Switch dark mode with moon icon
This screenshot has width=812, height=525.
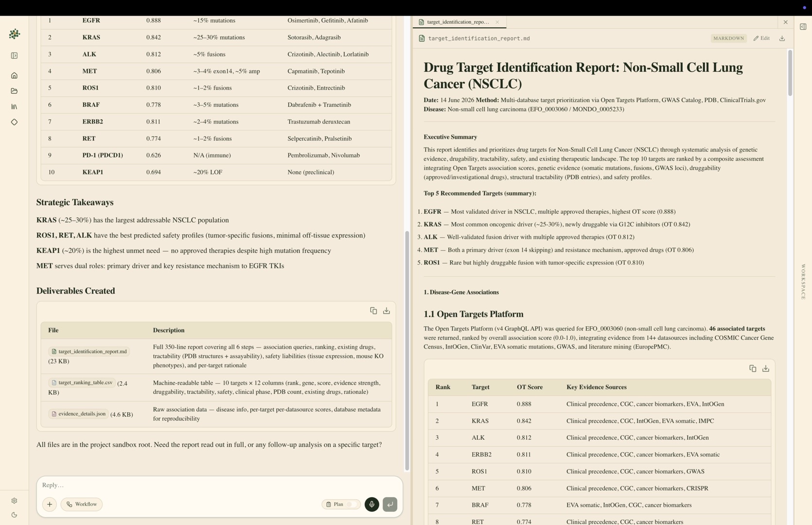14,515
